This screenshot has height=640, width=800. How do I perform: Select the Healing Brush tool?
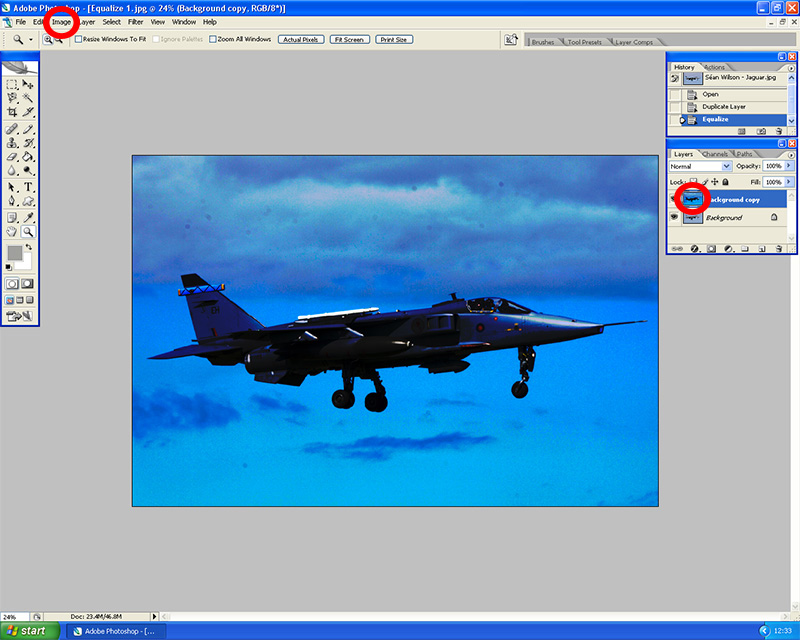(12, 129)
